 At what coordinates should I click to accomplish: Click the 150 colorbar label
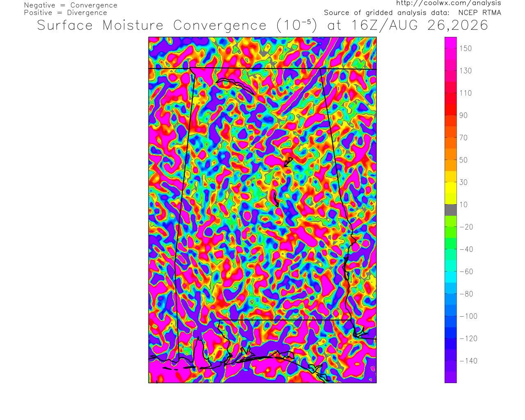tap(466, 48)
